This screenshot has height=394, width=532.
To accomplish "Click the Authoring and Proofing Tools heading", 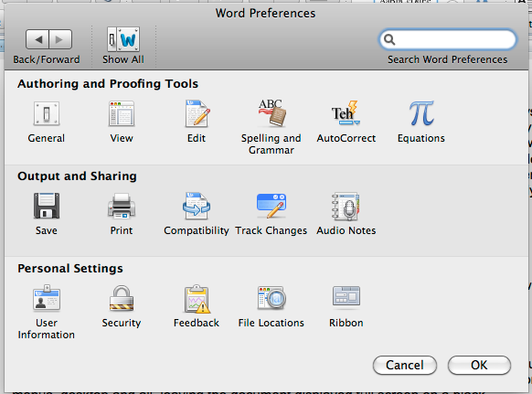I will [x=108, y=84].
